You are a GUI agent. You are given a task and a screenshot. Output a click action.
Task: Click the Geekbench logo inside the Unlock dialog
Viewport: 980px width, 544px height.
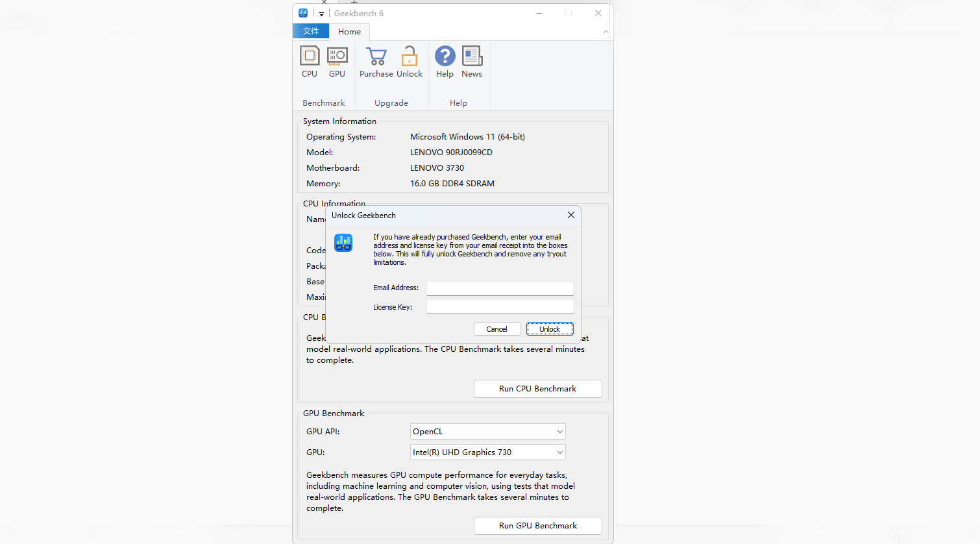click(x=343, y=243)
